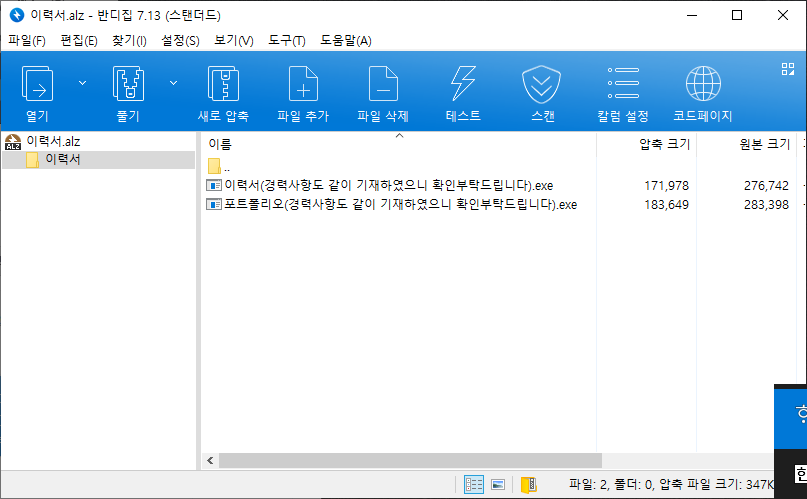Toggle image preview view in status bar
Screen dimensions: 807x499
(x=497, y=485)
